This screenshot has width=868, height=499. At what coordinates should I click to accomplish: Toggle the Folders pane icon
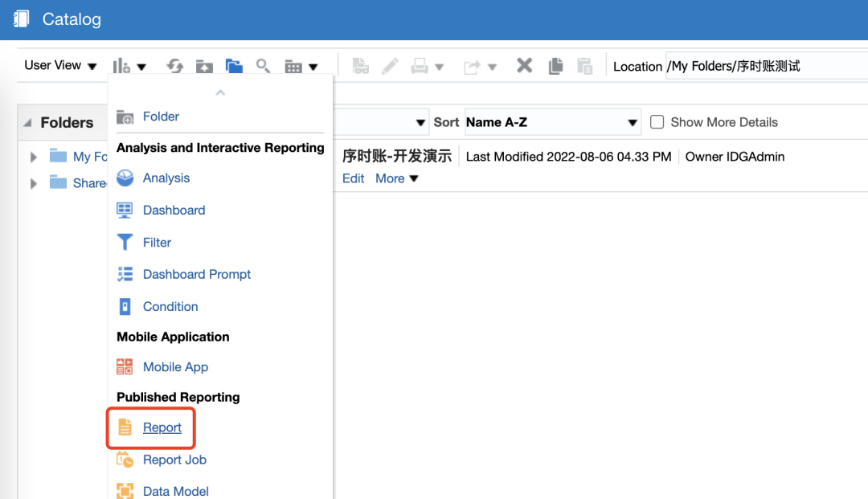click(x=234, y=67)
